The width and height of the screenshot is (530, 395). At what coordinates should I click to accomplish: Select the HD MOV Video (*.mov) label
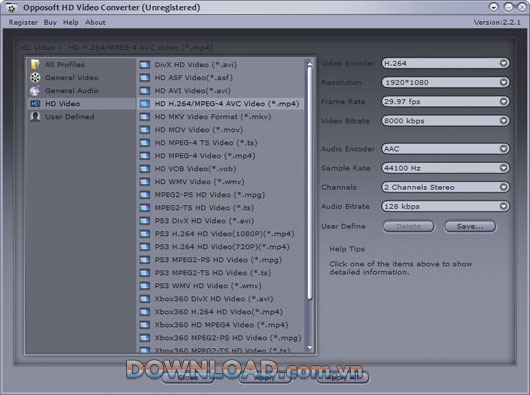[x=199, y=130]
